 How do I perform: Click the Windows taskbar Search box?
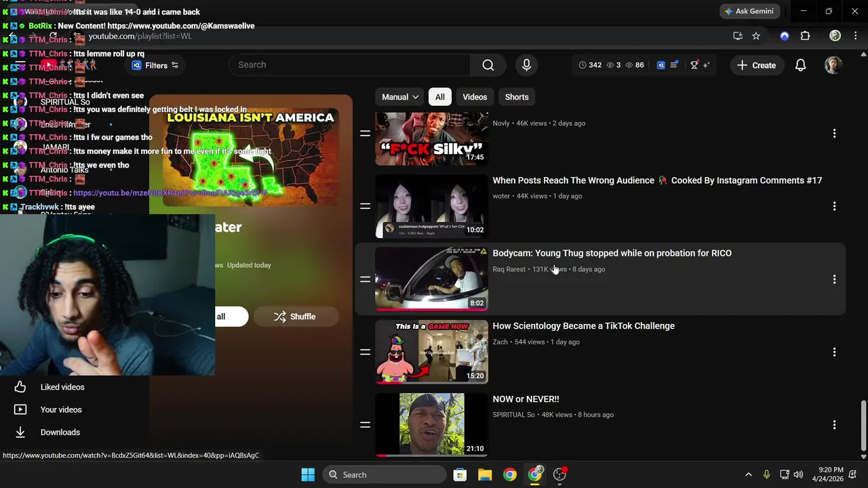(384, 474)
